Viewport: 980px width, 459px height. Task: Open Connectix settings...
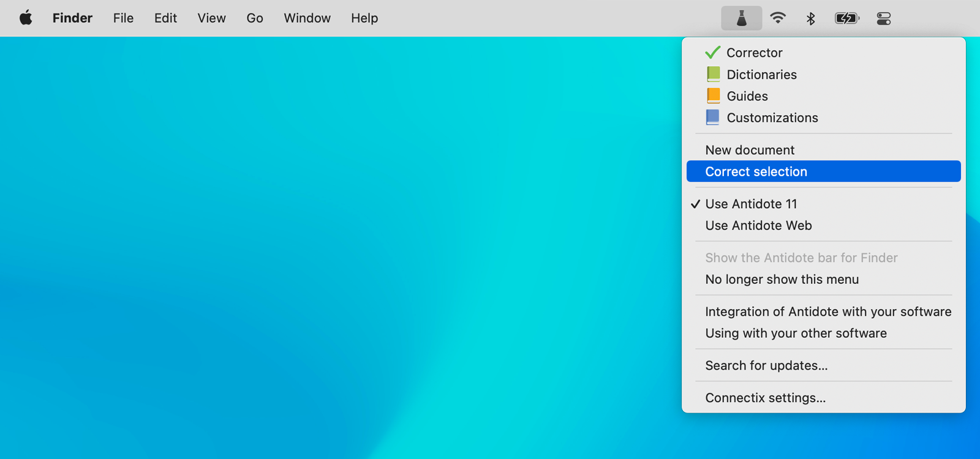pyautogui.click(x=765, y=398)
